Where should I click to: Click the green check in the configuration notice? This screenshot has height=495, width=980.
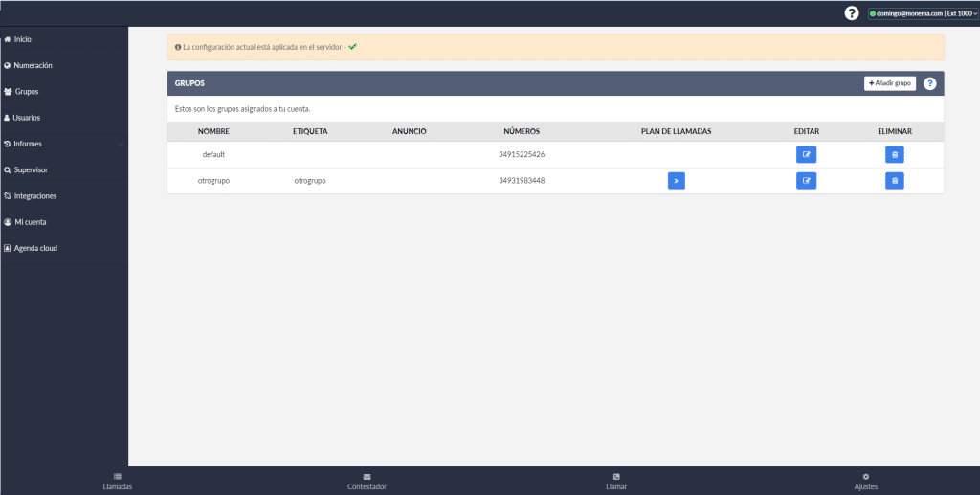(x=352, y=47)
